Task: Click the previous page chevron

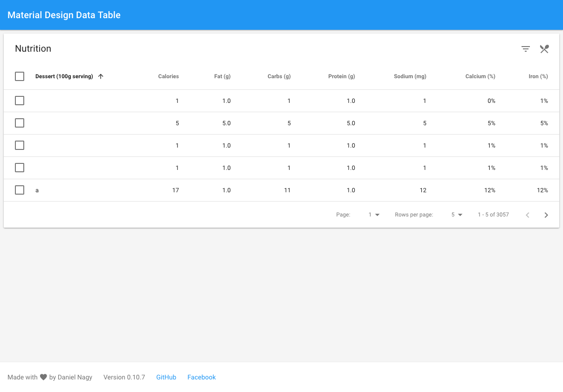Action: click(x=527, y=215)
